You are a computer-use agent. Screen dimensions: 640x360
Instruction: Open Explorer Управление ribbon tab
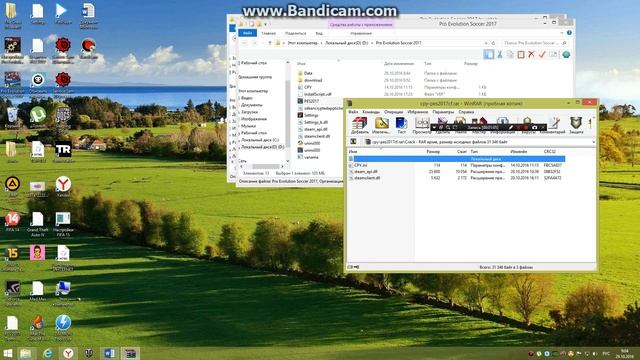[361, 33]
